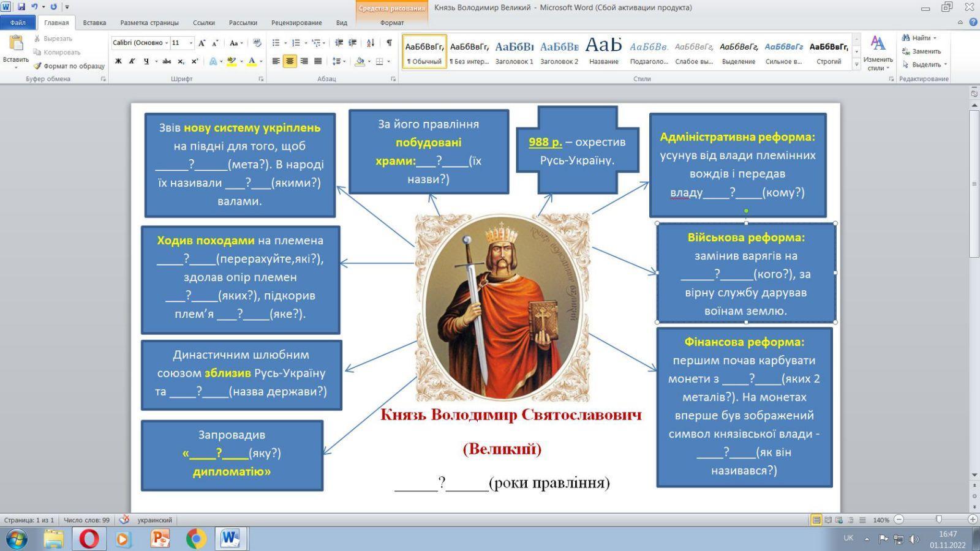Viewport: 980px width, 551px height.
Task: Open the Вставка ribbon tab
Action: [94, 23]
